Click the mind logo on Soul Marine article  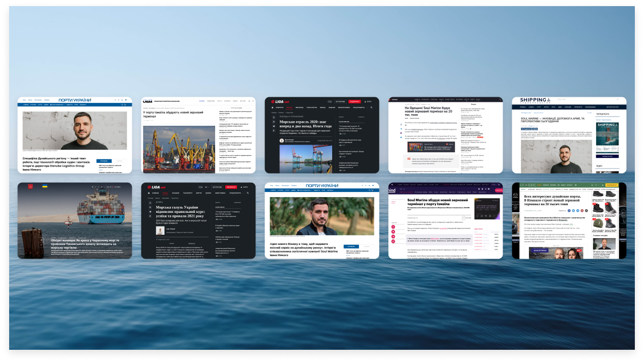tap(392, 190)
